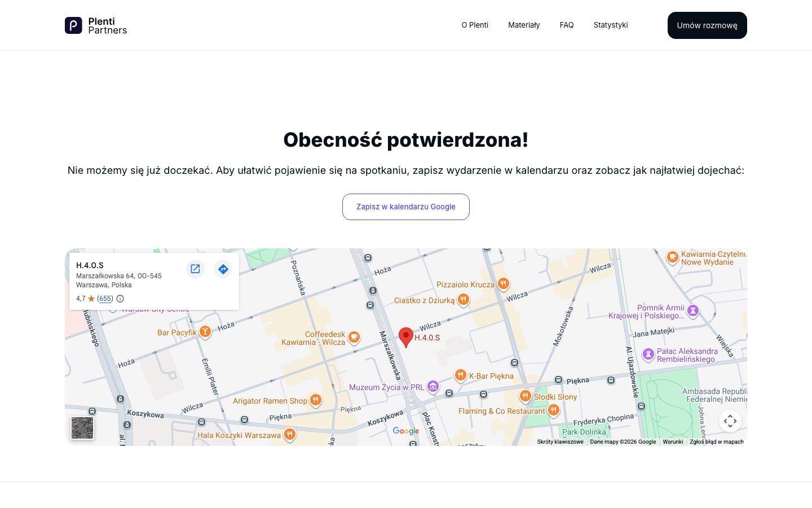Click the rating info icon

120,299
